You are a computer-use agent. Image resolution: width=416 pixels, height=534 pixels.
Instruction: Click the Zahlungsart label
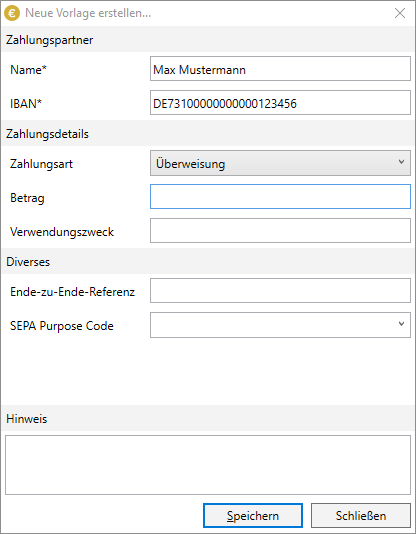click(41, 164)
